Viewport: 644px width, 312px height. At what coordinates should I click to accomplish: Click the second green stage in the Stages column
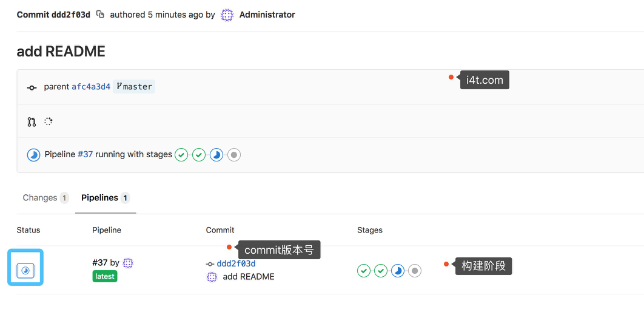coord(381,271)
